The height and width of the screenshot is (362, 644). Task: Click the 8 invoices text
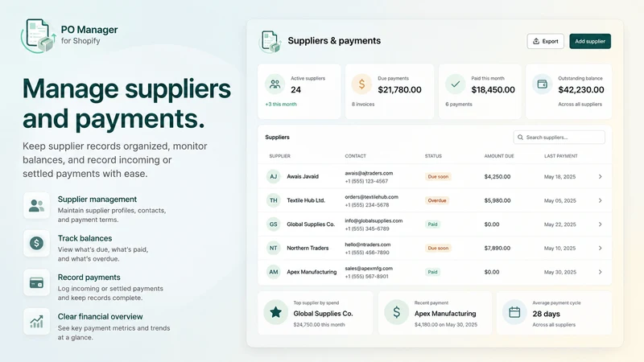(363, 105)
